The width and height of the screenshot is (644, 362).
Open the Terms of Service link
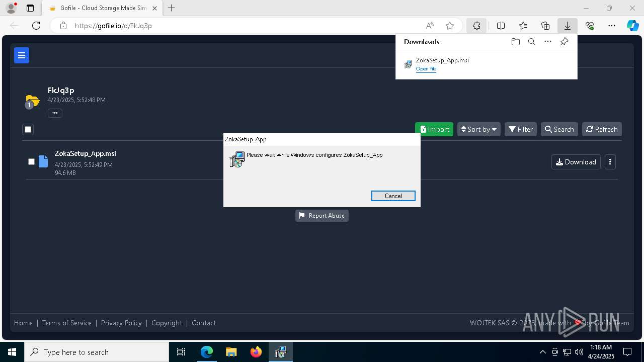[67, 323]
